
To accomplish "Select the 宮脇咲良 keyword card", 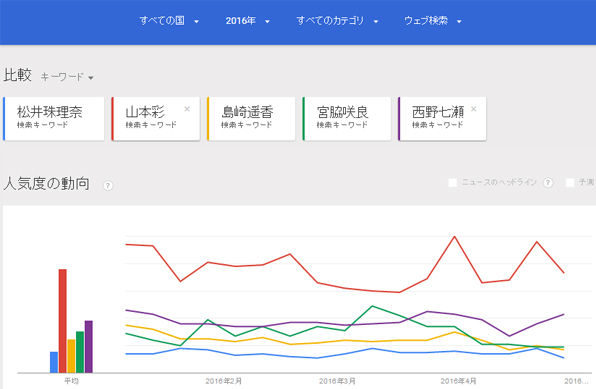I will [x=347, y=119].
